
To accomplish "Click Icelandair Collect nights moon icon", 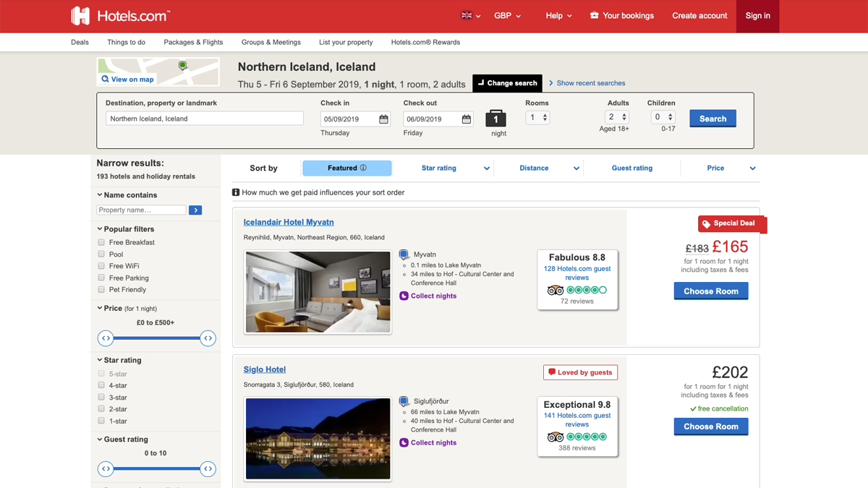I will (404, 296).
